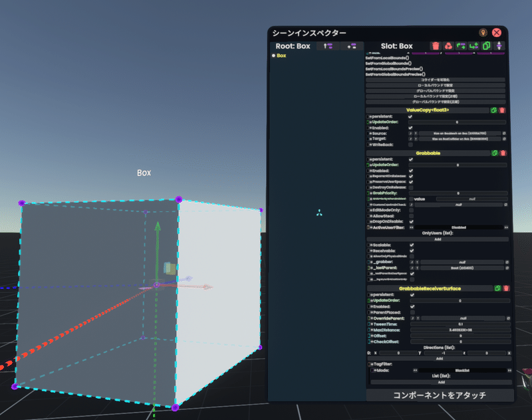Screen dimensions: 532x420
Task: Enable ParentPlaced checkbox
Action: click(412, 312)
